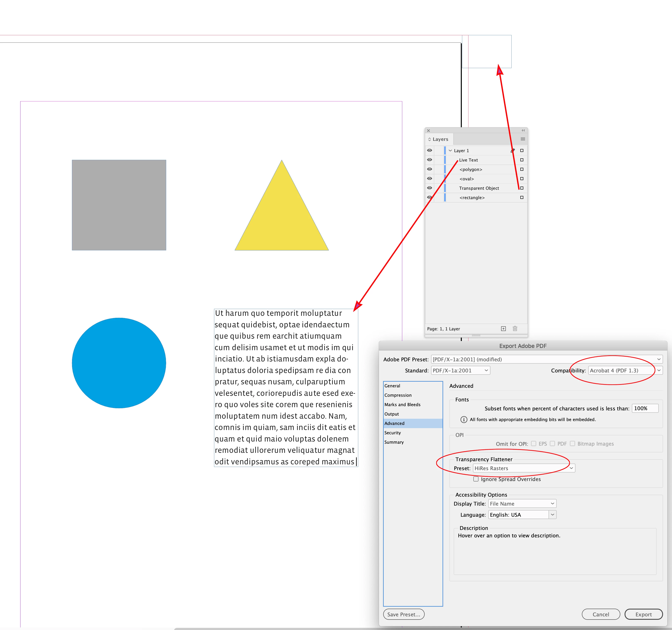Click selection square for rectangle item
672x630 pixels.
tap(522, 198)
